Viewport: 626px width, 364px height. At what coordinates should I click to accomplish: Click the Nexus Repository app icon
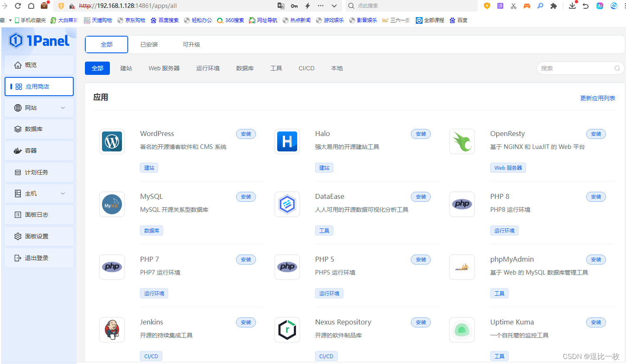pyautogui.click(x=287, y=330)
